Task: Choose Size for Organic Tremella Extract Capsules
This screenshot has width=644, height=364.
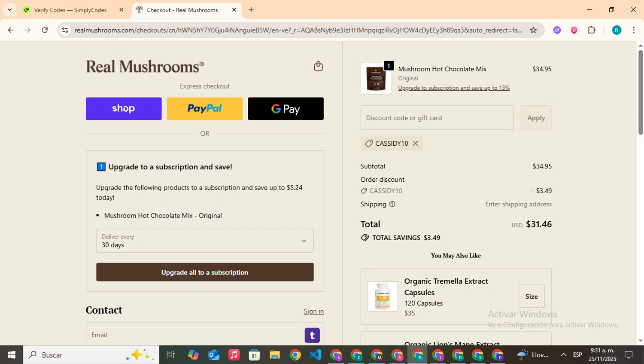Action: pos(532,297)
